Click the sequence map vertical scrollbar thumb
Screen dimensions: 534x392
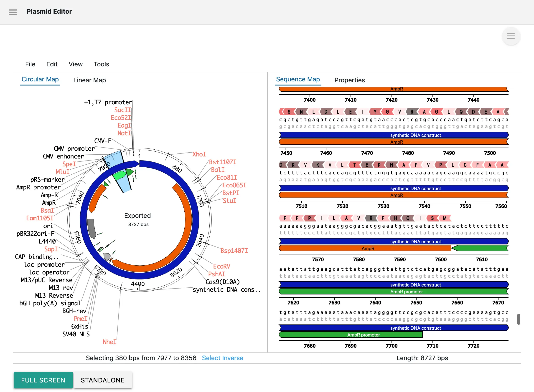[519, 319]
